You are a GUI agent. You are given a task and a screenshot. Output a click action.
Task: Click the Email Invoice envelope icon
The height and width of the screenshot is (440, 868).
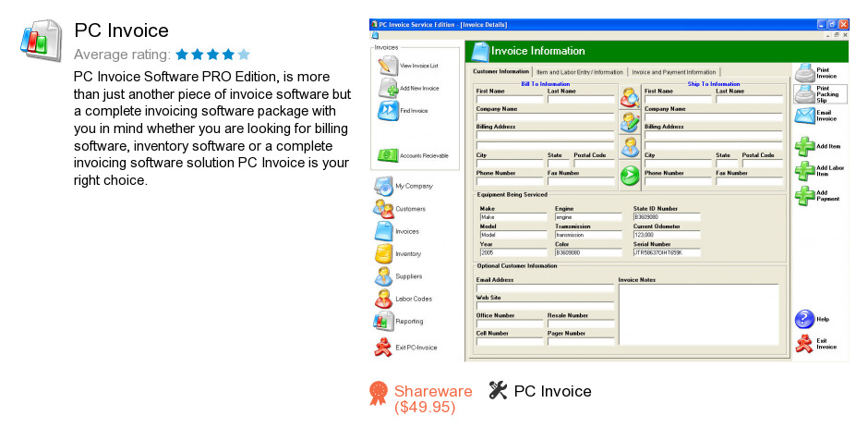[x=804, y=116]
